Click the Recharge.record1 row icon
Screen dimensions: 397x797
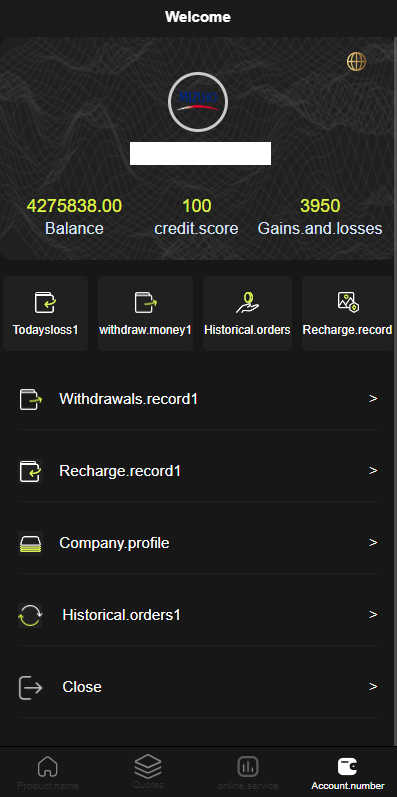pos(30,471)
